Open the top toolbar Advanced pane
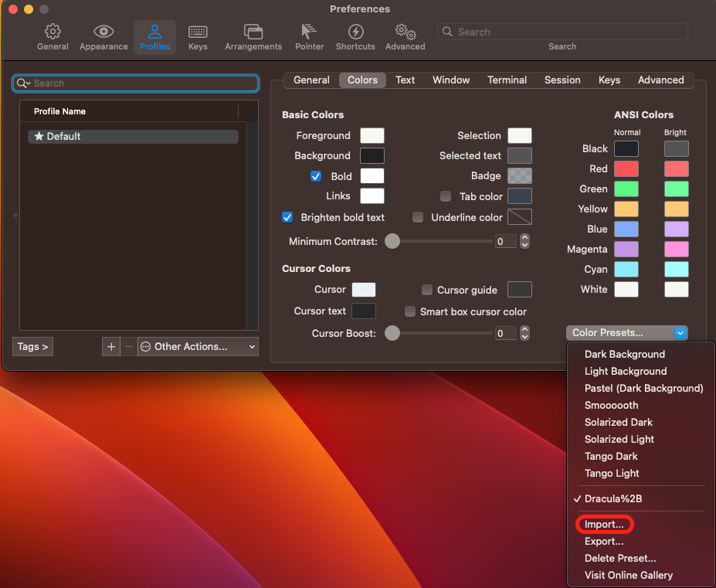Image resolution: width=716 pixels, height=588 pixels. pos(405,37)
